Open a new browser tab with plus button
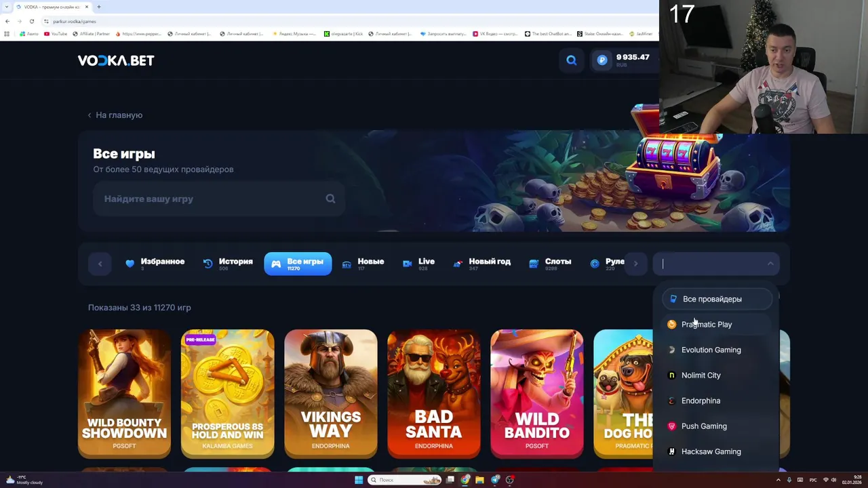 point(98,7)
